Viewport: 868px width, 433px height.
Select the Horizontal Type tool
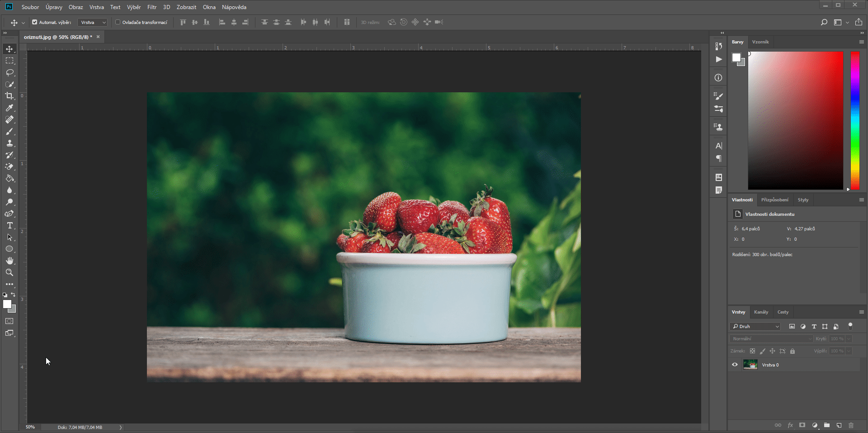tap(9, 225)
